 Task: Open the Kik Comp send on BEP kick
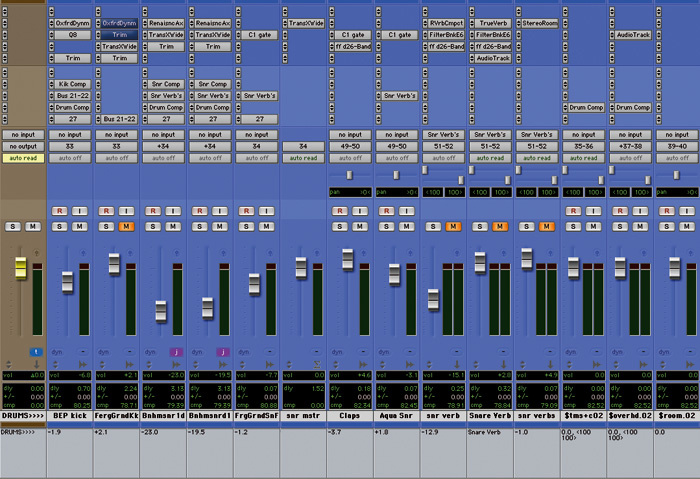[x=72, y=84]
